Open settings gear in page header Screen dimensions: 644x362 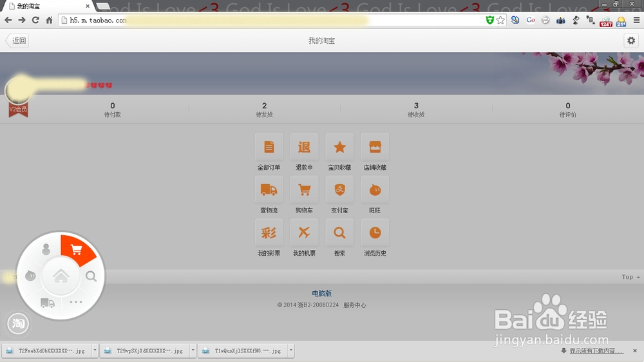pyautogui.click(x=631, y=41)
